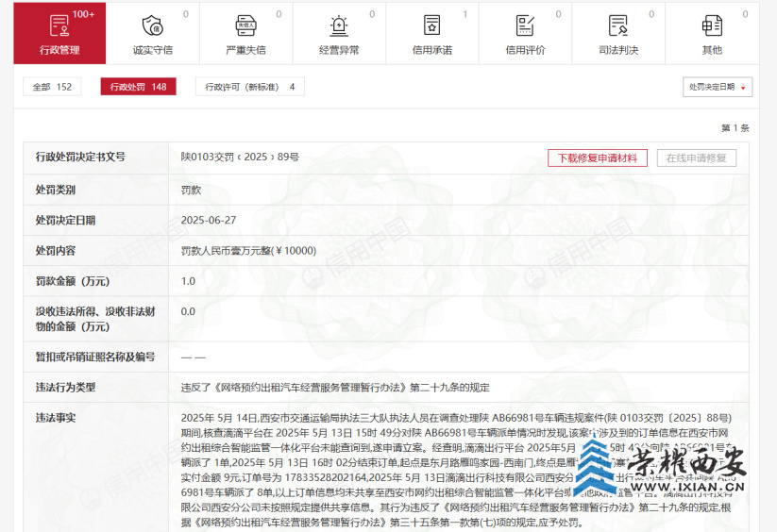Screen dimensions: 777x532
Task: Click the date 2025-06-27
Action: (209, 220)
